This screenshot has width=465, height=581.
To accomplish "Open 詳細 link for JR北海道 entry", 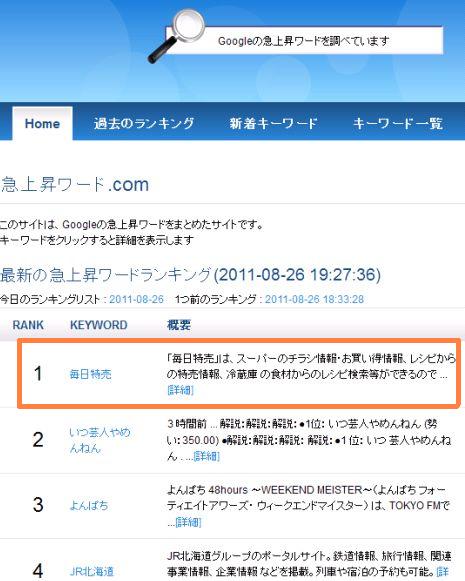I will [x=443, y=571].
